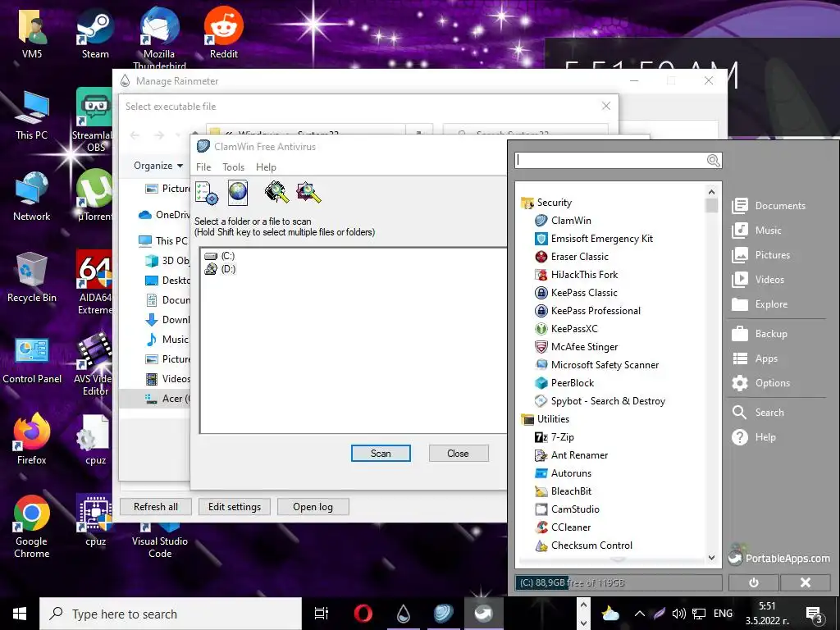
Task: Click Open log in Manage Rainmeter
Action: [x=313, y=507]
